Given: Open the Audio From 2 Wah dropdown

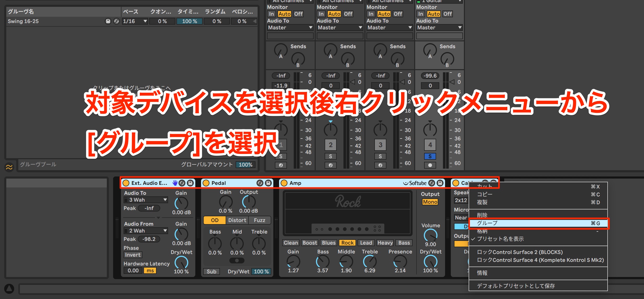Looking at the screenshot, I should pos(146,231).
